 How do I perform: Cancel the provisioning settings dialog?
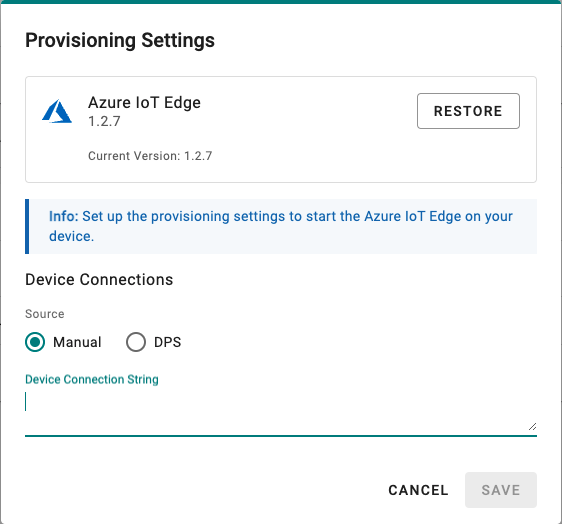click(x=418, y=490)
